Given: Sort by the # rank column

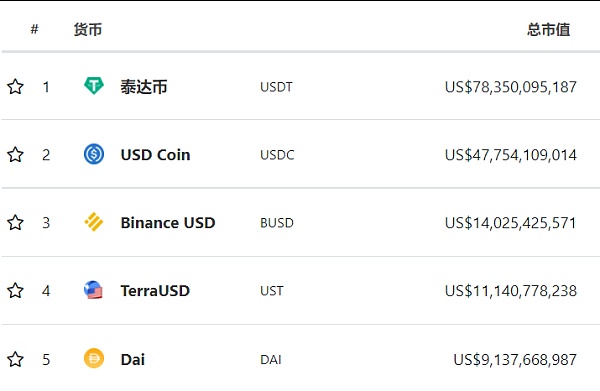Looking at the screenshot, I should [34, 29].
